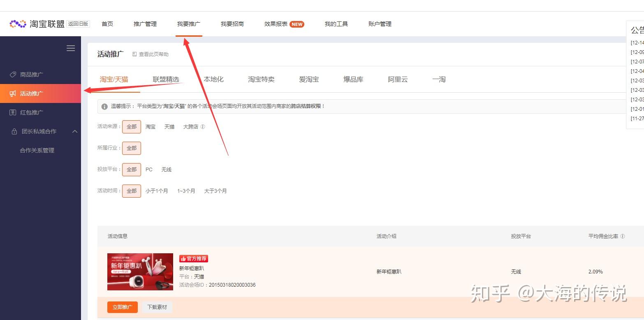Filter 活动时间 by 1~3个月
The image size is (644, 320).
[x=186, y=191]
